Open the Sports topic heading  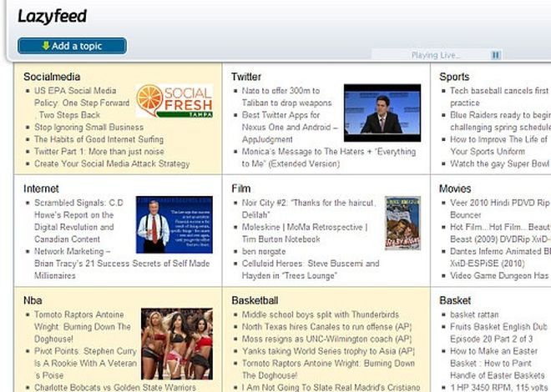[454, 77]
